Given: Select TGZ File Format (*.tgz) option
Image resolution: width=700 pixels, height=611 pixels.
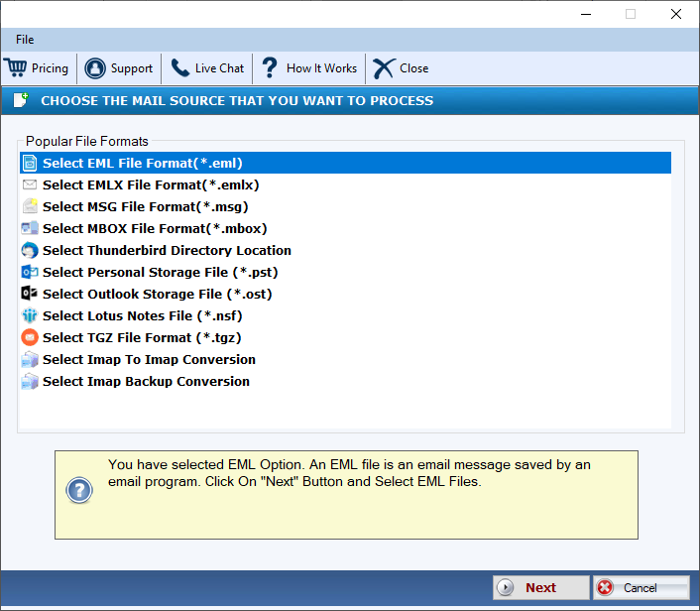Looking at the screenshot, I should point(142,338).
